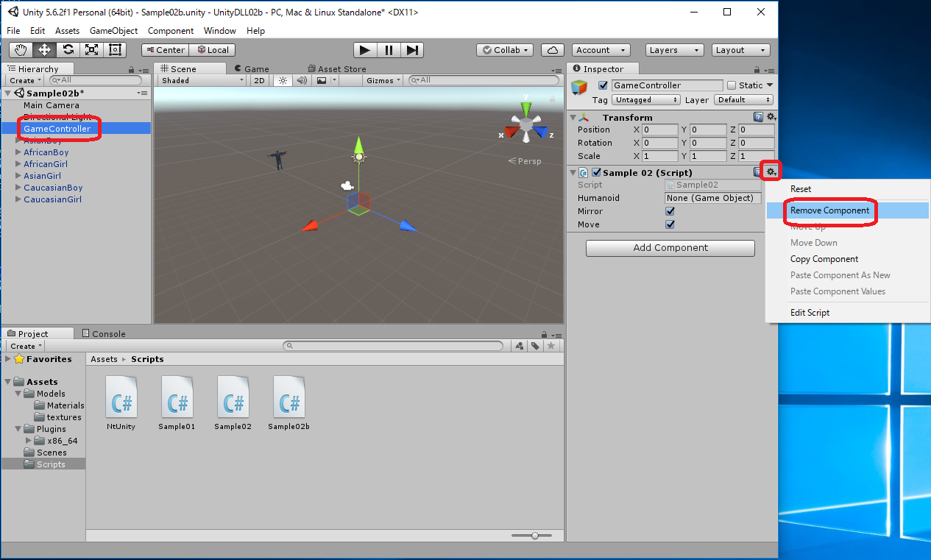Click the Step forward button
This screenshot has width=931, height=560.
(412, 50)
